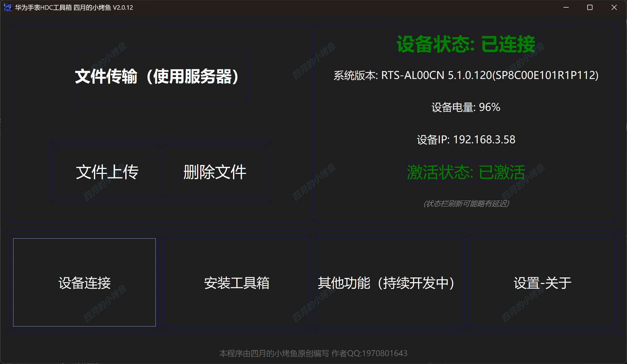Click the 设备IP: 192.168.3.58 text
This screenshot has height=364, width=627.
pos(466,139)
